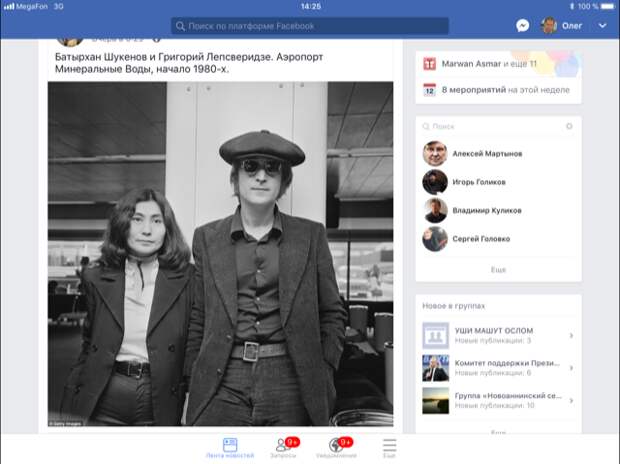Tap the 14:25 clock in the status bar

point(310,6)
